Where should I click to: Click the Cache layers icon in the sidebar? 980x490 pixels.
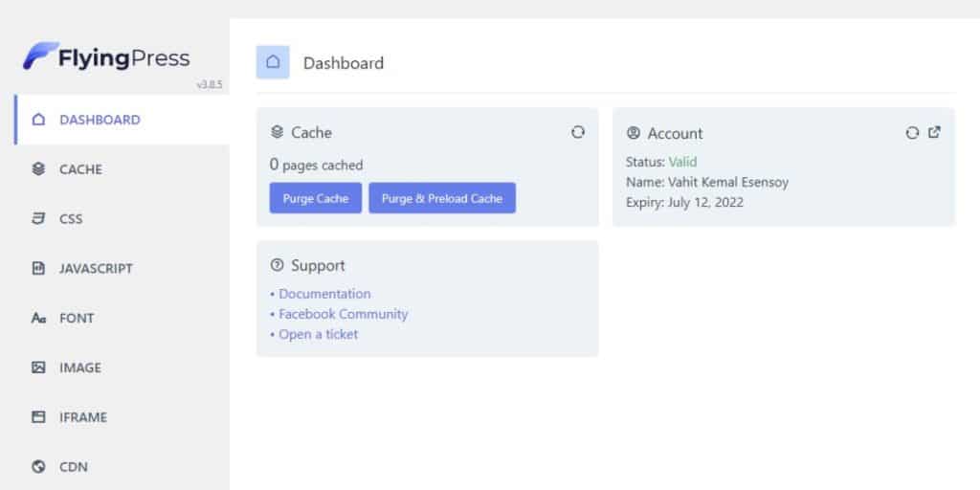38,168
